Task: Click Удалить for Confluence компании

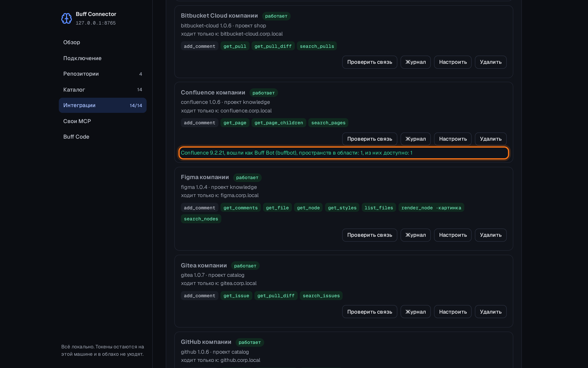Action: [x=491, y=139]
